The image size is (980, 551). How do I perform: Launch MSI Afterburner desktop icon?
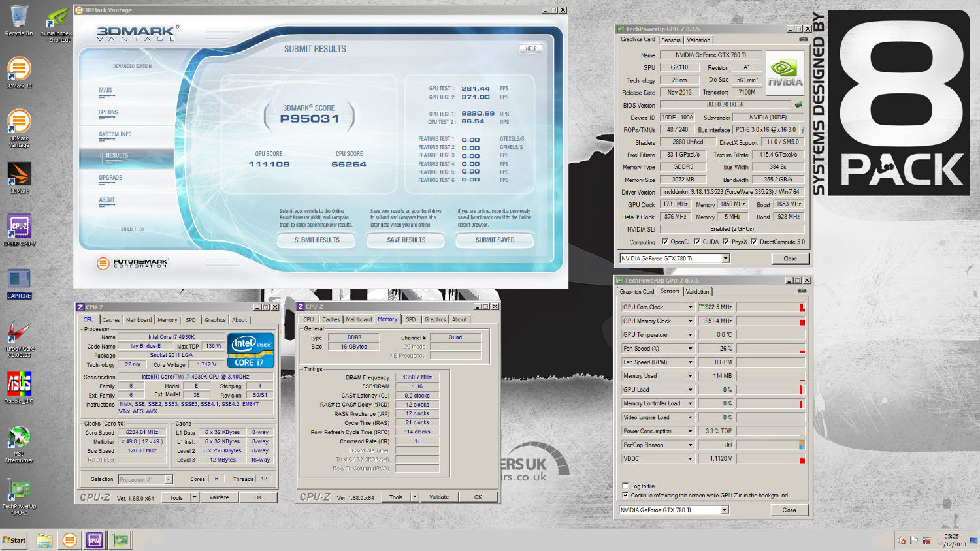(19, 445)
